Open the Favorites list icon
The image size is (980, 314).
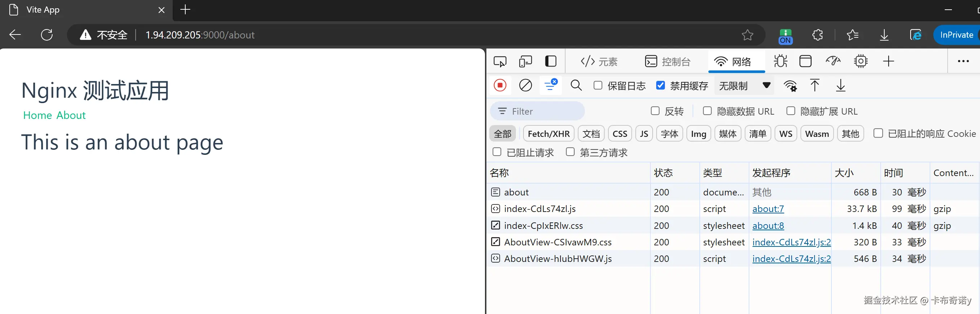pos(853,35)
